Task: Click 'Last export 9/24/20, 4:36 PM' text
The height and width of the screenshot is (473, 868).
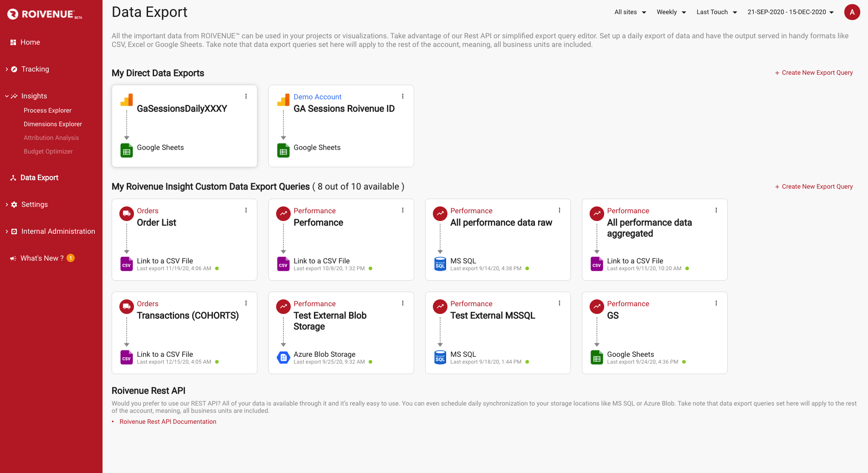Action: 642,362
